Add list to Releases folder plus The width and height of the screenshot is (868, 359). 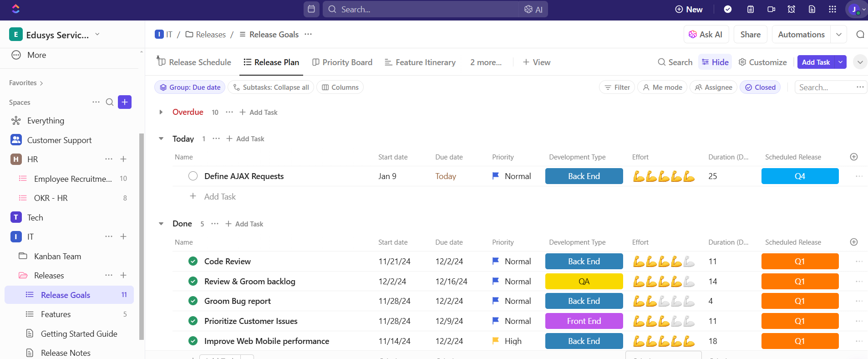tap(123, 275)
